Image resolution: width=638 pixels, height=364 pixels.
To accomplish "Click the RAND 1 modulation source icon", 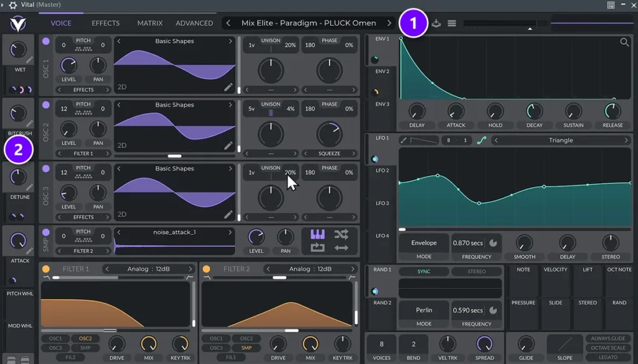I will pyautogui.click(x=374, y=291).
